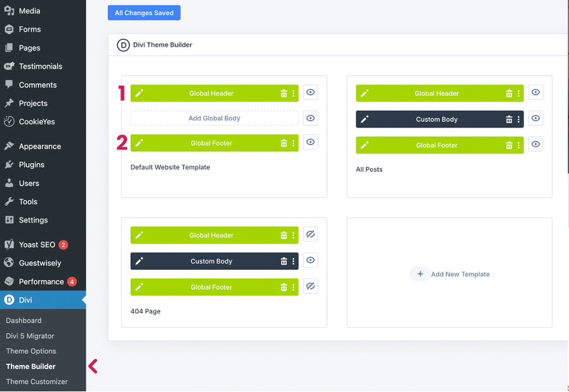The image size is (569, 392).
Task: Click the Settings sliders icon
Action: pos(9,220)
